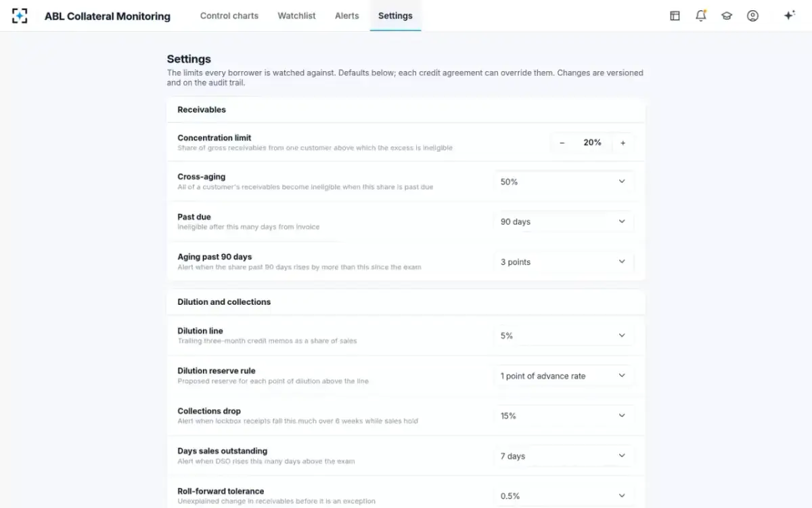Click the Days sales outstanding label
The height and width of the screenshot is (508, 812).
(x=223, y=450)
